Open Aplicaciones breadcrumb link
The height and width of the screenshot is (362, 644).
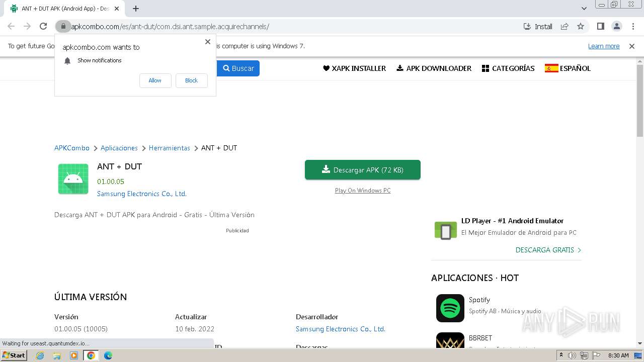119,148
